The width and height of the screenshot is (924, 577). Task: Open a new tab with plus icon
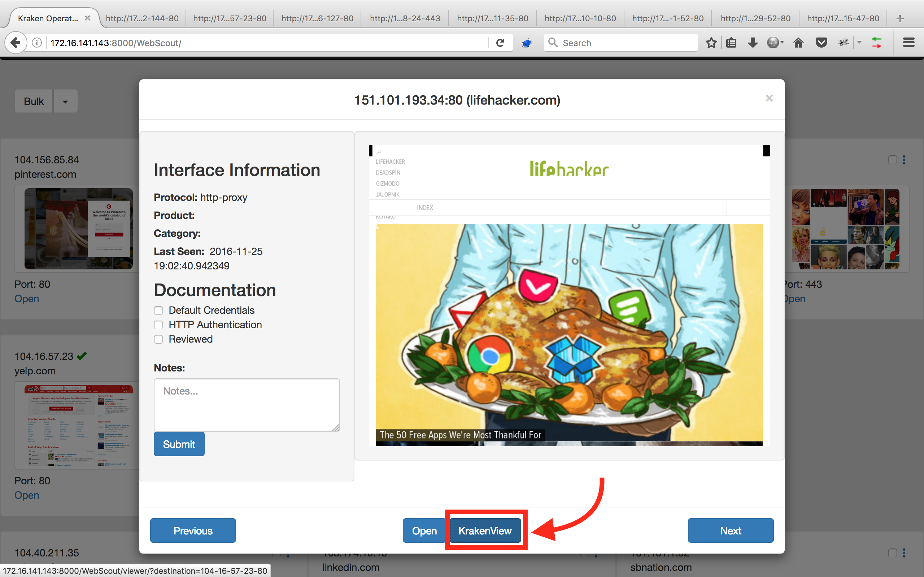coord(900,18)
